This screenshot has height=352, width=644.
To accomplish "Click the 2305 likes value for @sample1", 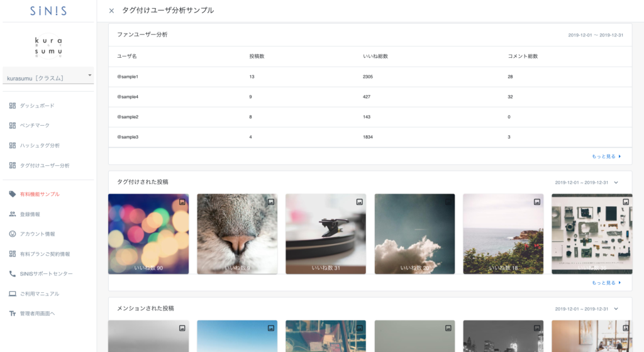I will point(367,77).
